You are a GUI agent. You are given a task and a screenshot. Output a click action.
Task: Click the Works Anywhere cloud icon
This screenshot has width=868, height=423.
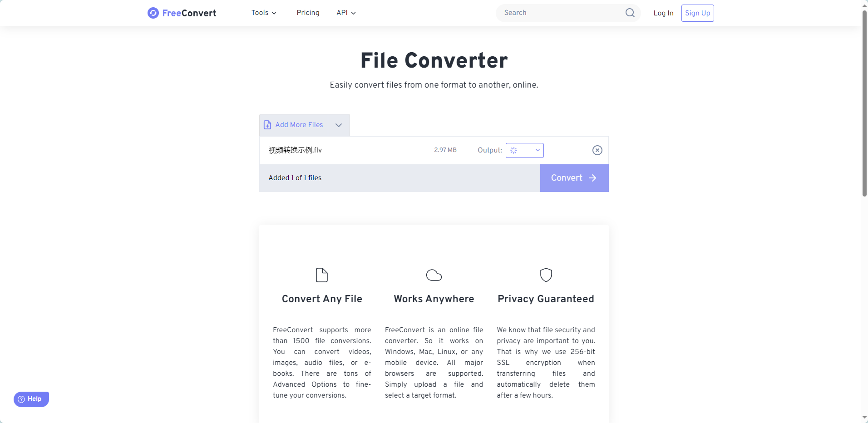coord(434,275)
